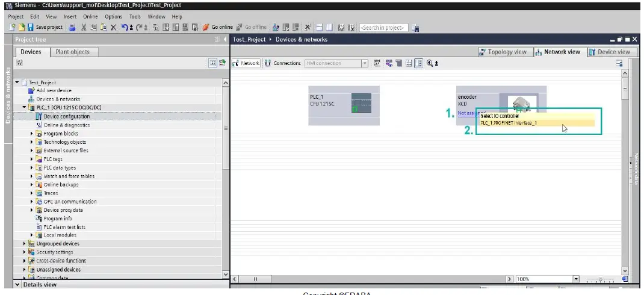The width and height of the screenshot is (644, 295).
Task: Click the Zoom magnifier icon in network toolbar
Action: 430,63
